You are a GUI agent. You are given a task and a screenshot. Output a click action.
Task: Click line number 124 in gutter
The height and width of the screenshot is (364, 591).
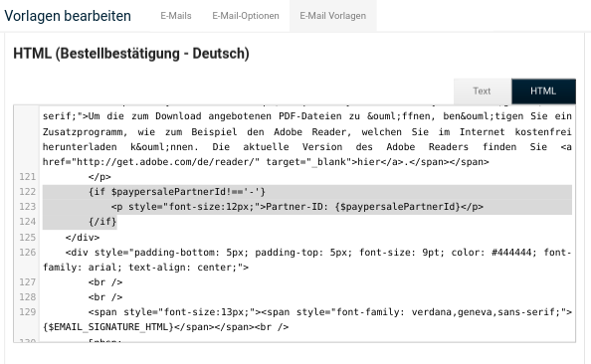[28, 222]
